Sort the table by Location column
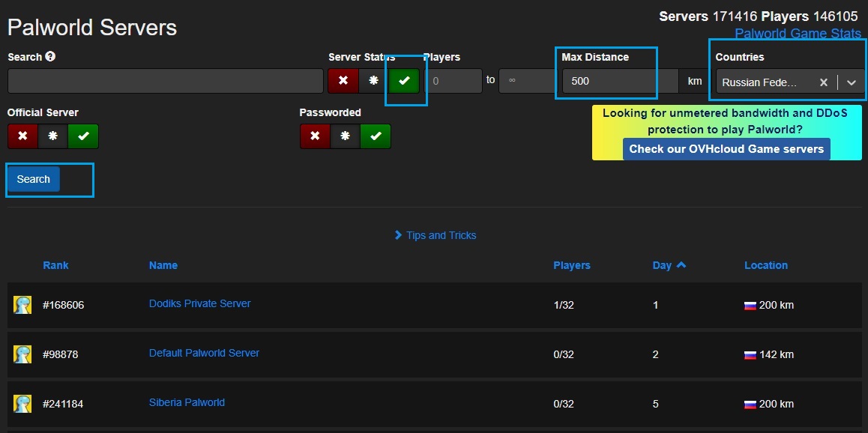868x433 pixels. [766, 265]
